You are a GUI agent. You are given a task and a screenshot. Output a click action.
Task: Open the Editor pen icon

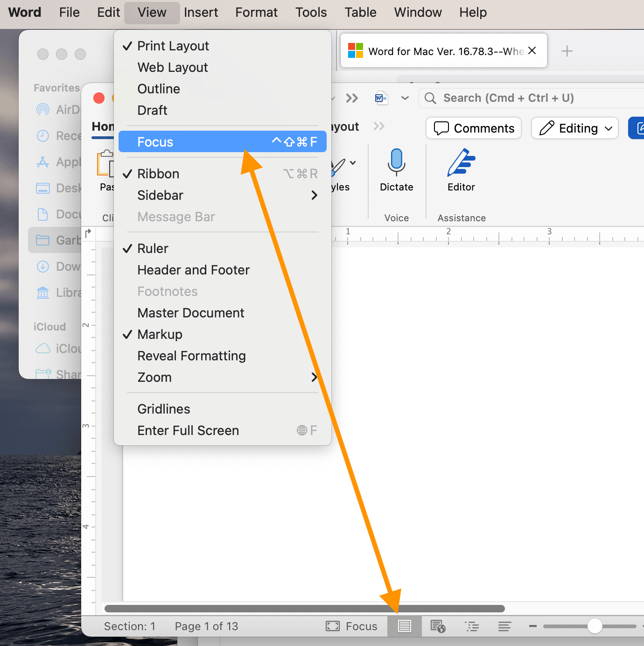(461, 162)
